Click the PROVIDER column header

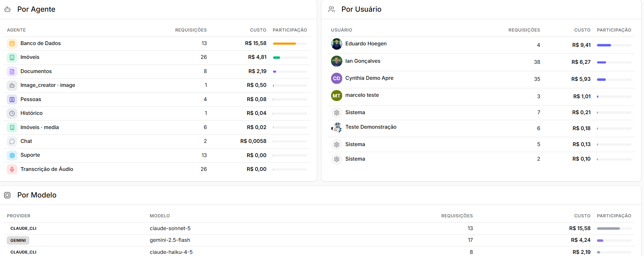[18, 216]
